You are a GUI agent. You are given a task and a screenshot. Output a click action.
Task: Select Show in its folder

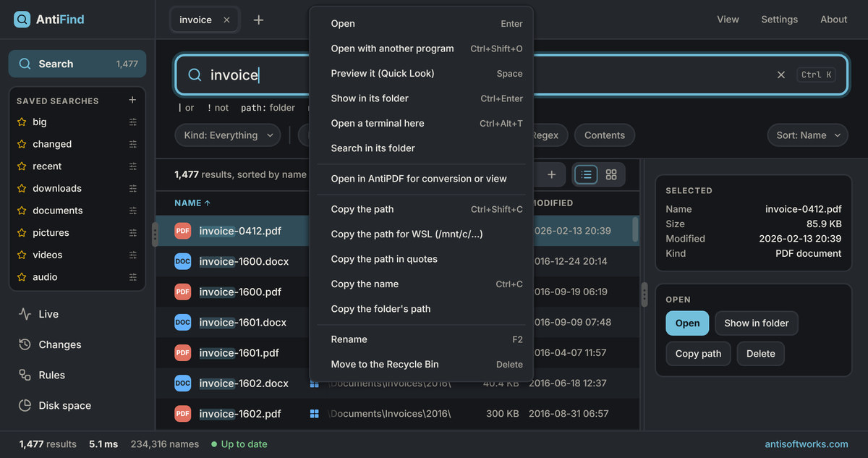[x=421, y=98]
